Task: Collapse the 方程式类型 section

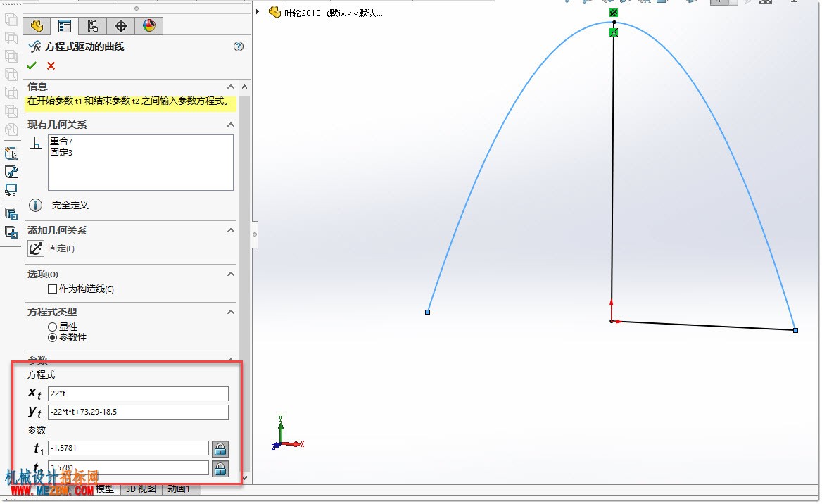Action: pos(231,312)
